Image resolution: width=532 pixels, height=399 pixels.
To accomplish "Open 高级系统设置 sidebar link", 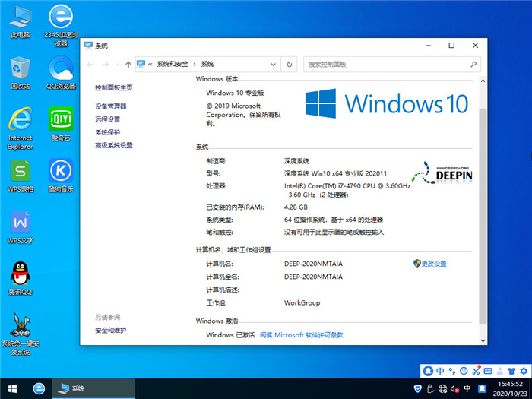I will pyautogui.click(x=114, y=145).
